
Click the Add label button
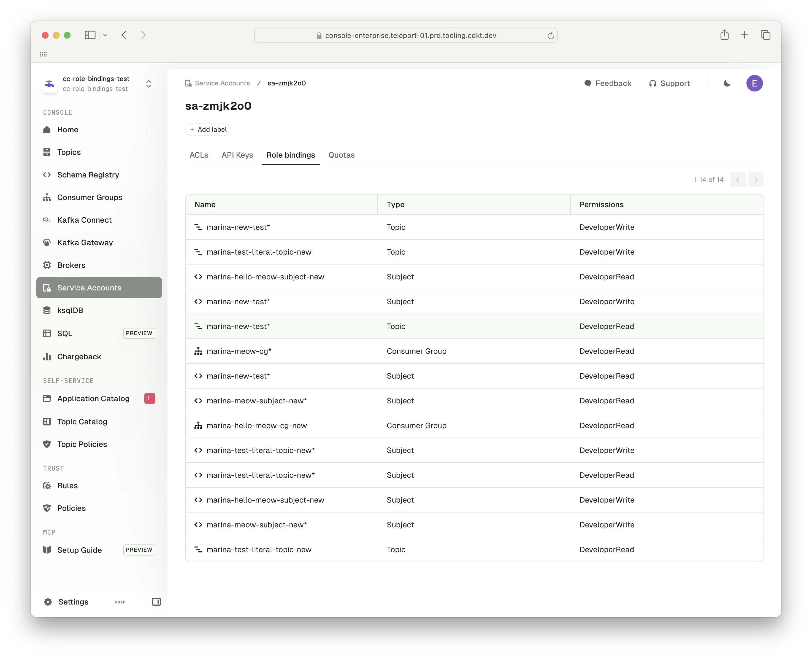(x=208, y=130)
